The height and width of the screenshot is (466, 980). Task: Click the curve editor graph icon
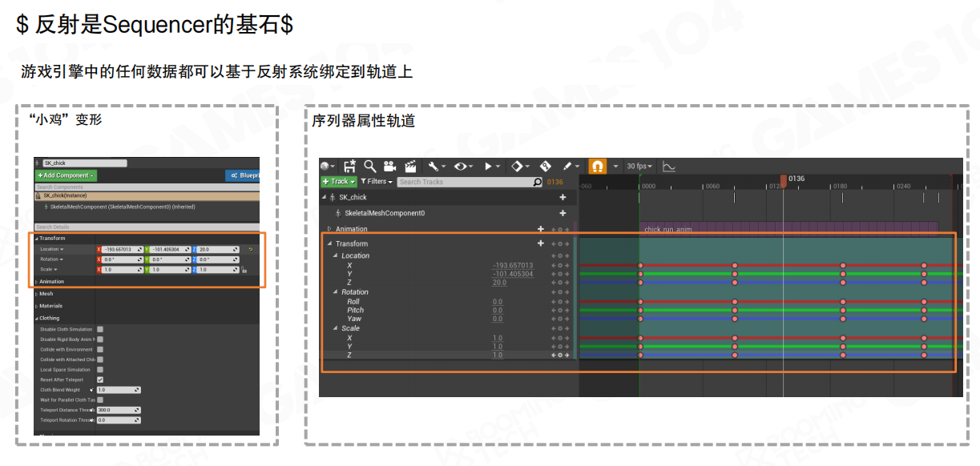pos(669,167)
